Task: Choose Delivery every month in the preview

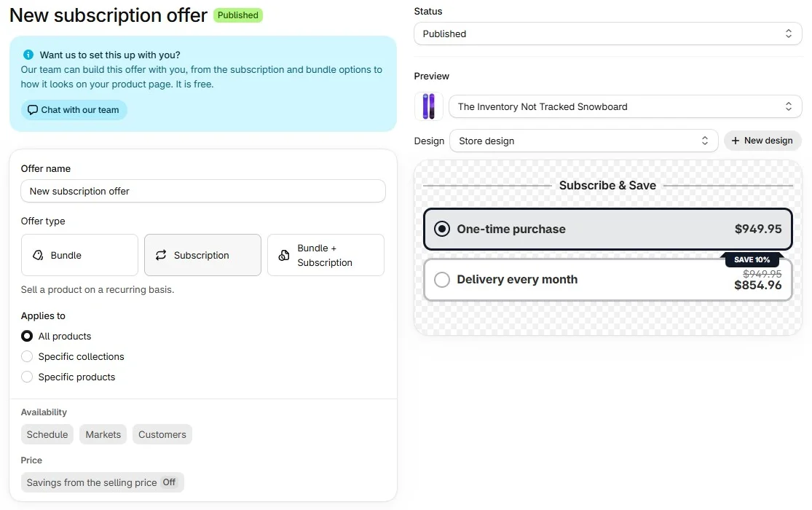Action: 607,280
